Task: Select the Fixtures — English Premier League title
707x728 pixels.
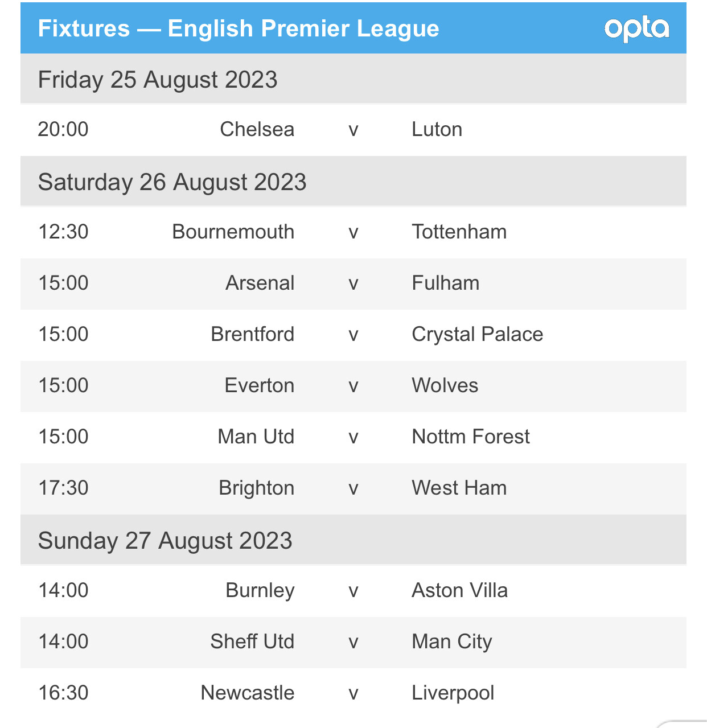Action: click(238, 28)
